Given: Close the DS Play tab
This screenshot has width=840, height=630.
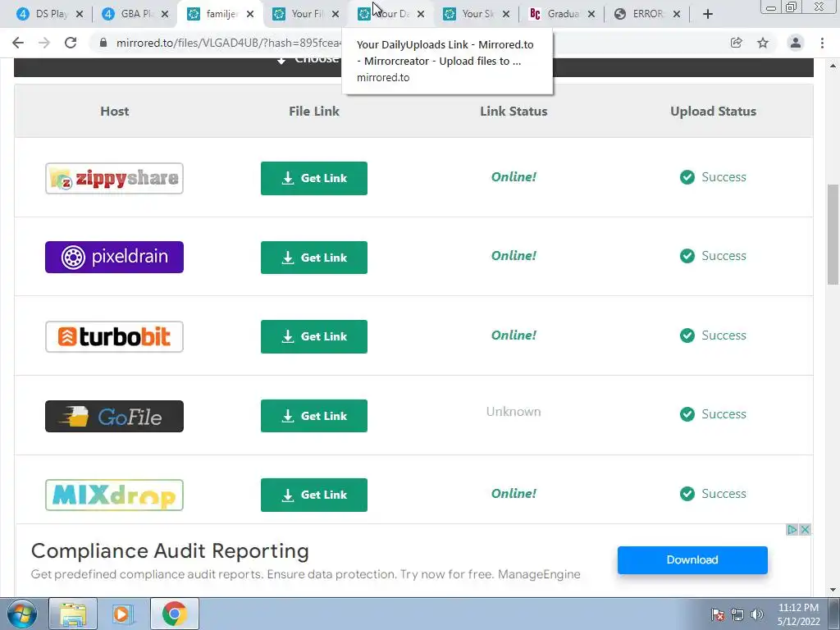Looking at the screenshot, I should click(80, 15).
